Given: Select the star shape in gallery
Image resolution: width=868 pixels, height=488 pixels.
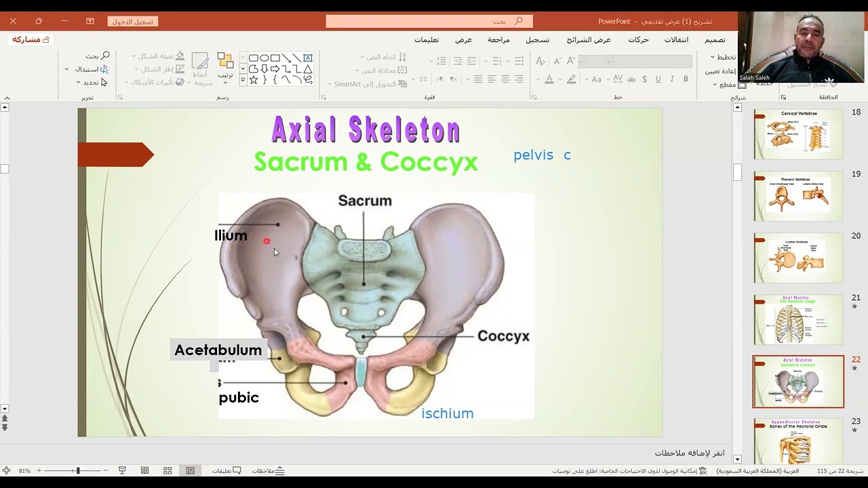Looking at the screenshot, I should 254,79.
